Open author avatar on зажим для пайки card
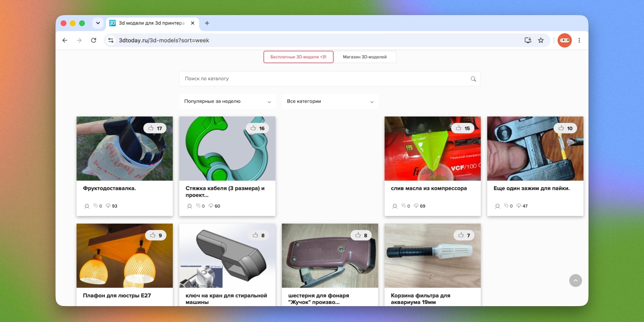The width and height of the screenshot is (644, 322). pos(497,206)
